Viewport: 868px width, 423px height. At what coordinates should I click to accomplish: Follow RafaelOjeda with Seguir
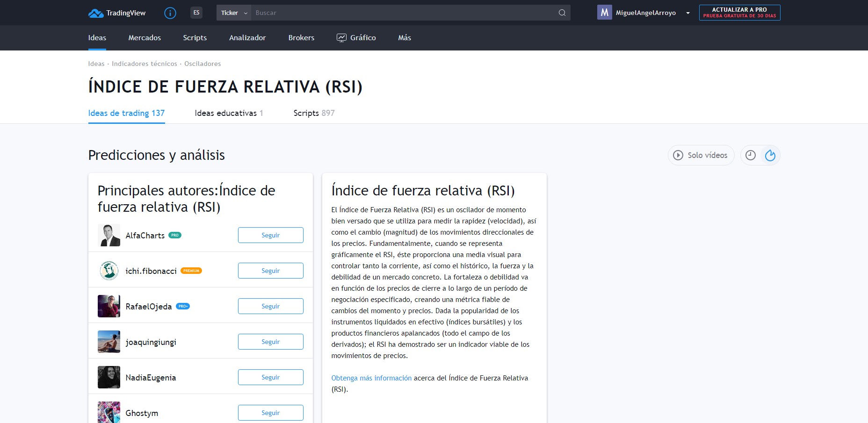coord(270,306)
